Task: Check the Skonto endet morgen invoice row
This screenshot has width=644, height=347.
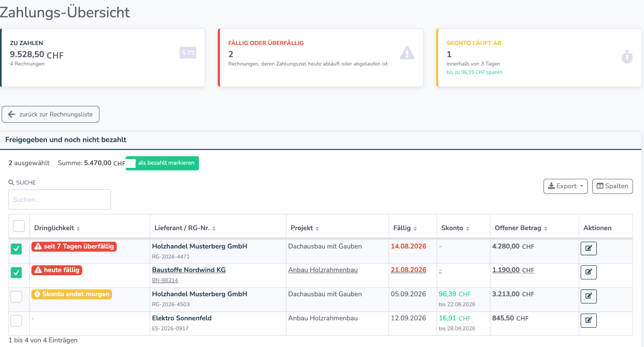Action: 16,297
